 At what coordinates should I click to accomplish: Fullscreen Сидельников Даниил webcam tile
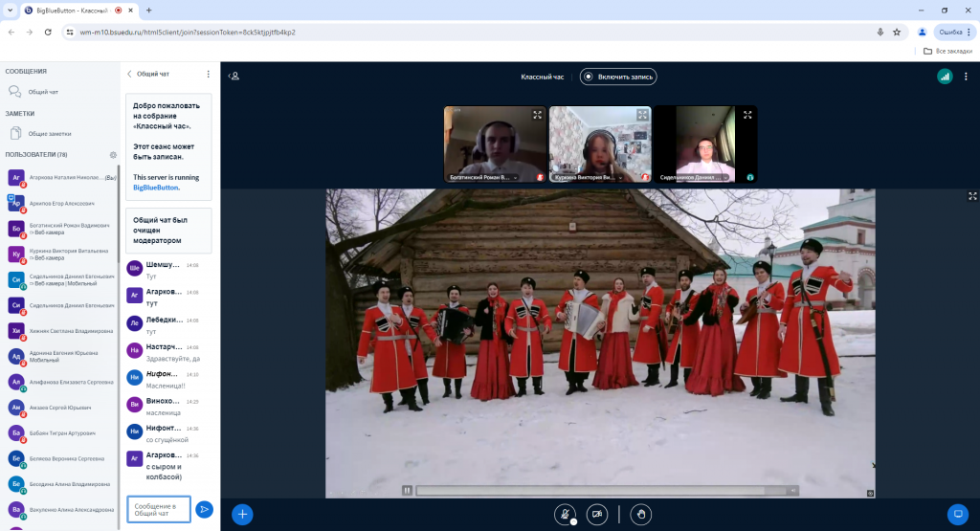point(746,115)
